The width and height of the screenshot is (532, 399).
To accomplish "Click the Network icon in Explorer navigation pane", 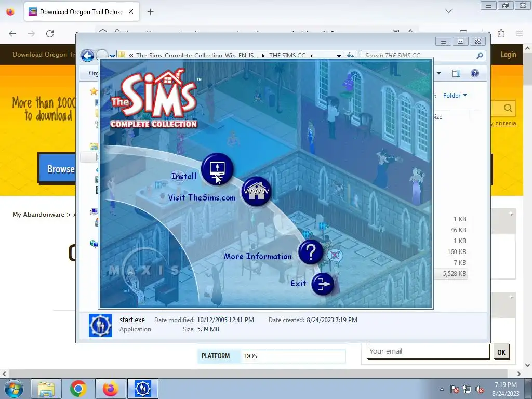I will tap(94, 244).
